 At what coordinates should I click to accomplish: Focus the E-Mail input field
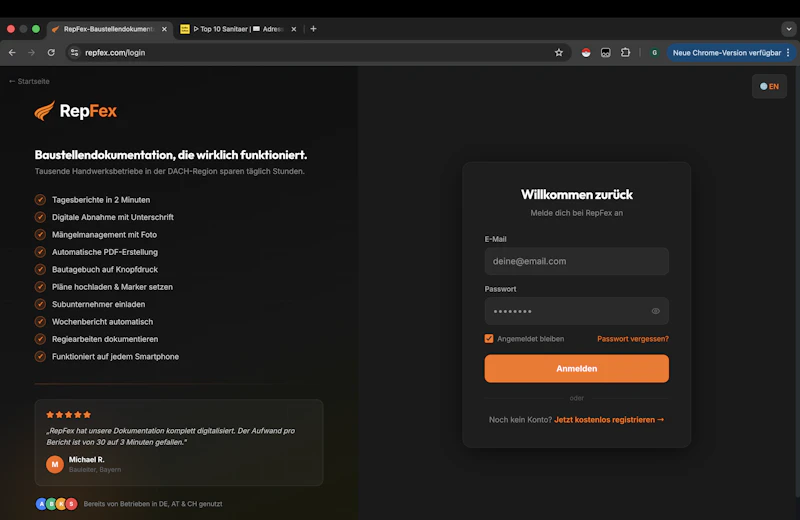[577, 261]
